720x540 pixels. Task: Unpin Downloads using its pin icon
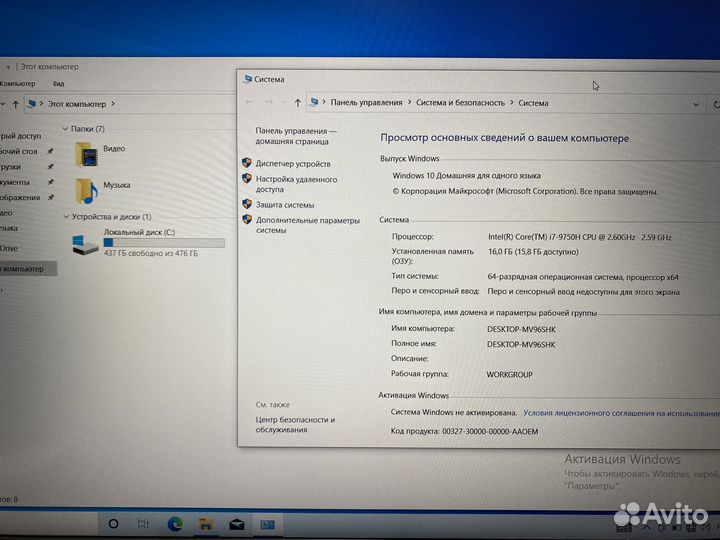[x=51, y=167]
